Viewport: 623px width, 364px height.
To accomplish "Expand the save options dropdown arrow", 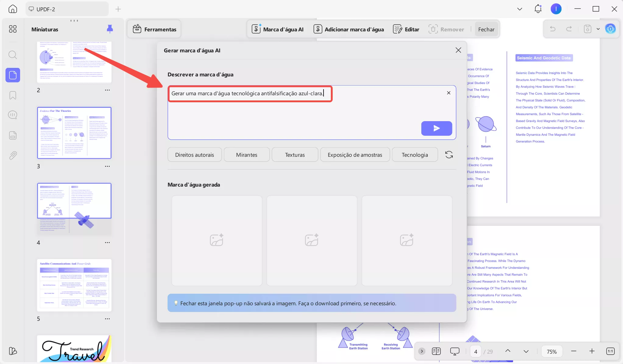I will point(598,29).
